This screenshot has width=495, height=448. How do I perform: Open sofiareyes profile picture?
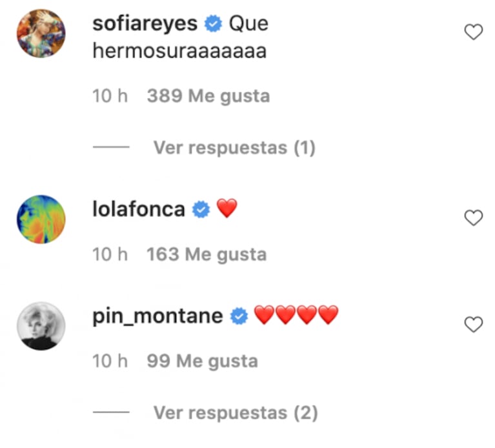pos(41,34)
